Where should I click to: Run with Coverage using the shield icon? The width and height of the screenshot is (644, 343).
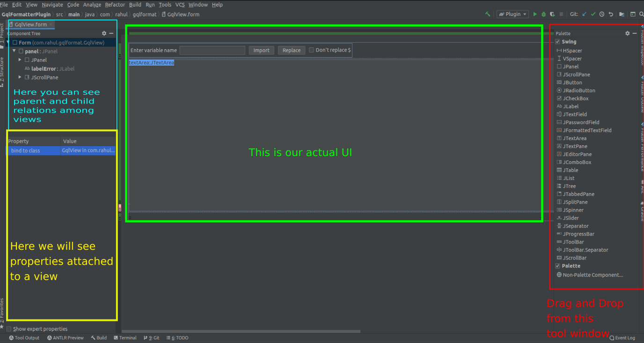point(552,14)
